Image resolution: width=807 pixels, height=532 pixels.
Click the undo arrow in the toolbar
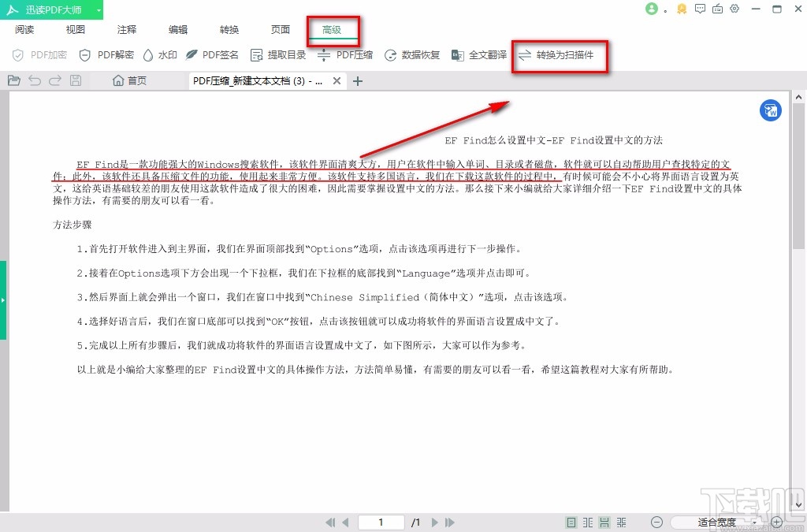click(x=33, y=80)
